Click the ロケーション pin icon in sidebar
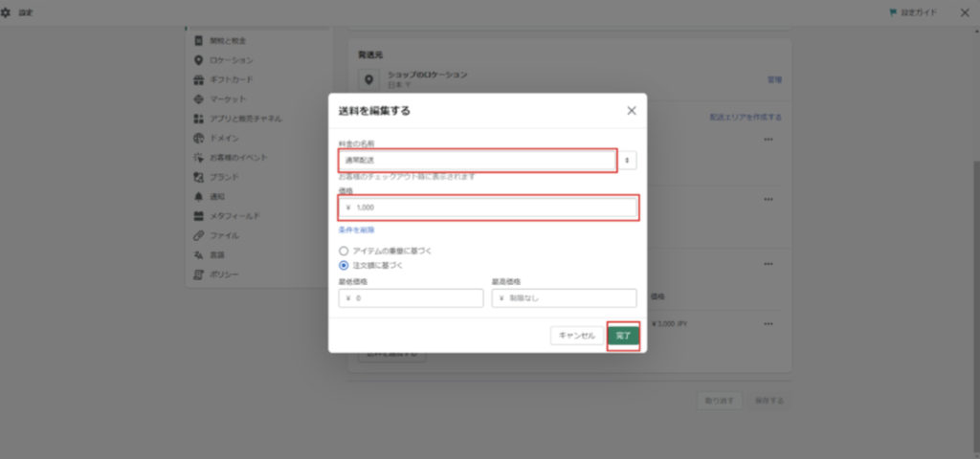The image size is (980, 459). click(x=199, y=60)
